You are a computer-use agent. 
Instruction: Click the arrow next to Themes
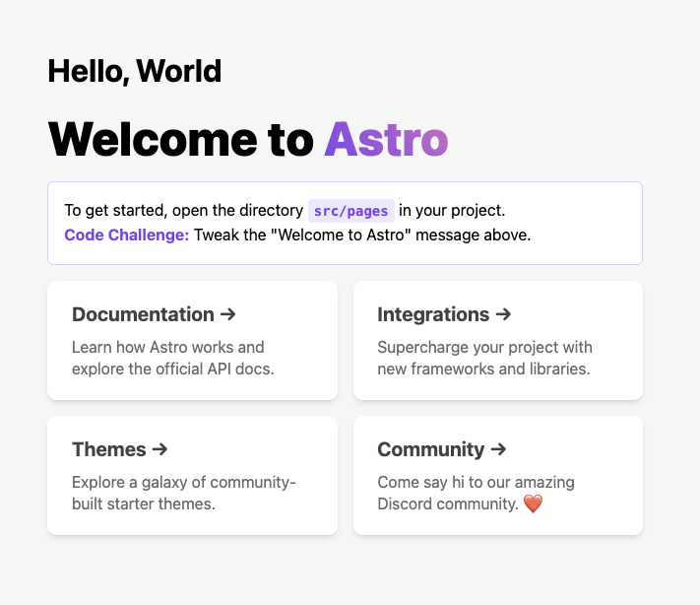coord(159,449)
